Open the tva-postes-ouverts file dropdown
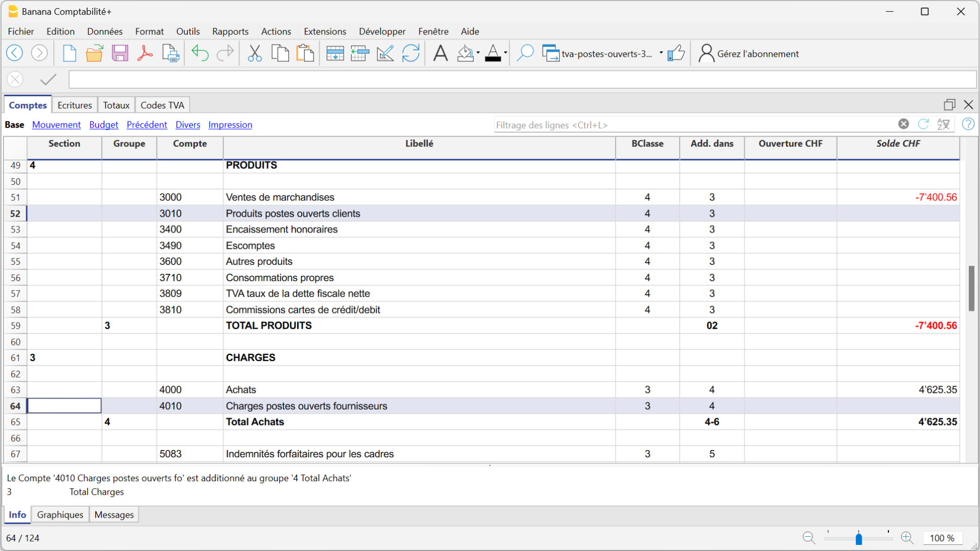 pos(661,53)
